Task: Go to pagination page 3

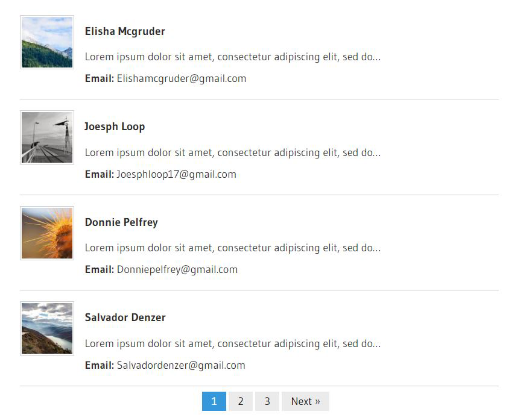Action: tap(267, 401)
